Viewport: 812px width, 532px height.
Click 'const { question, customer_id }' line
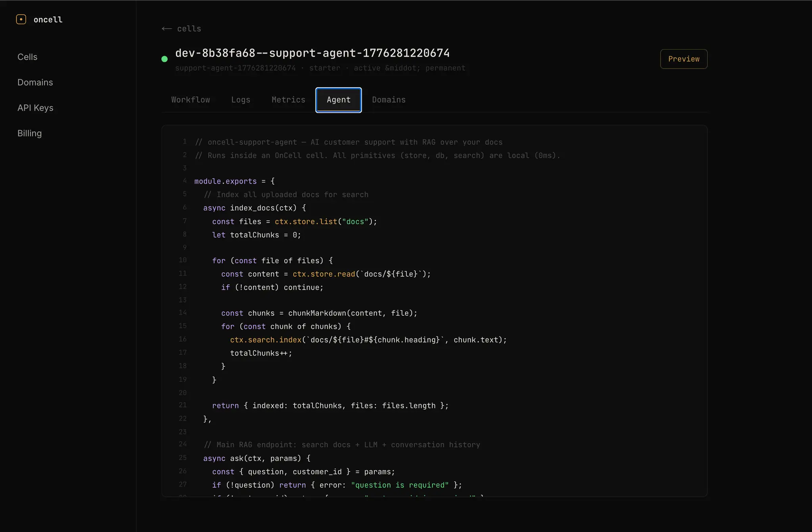pos(304,472)
